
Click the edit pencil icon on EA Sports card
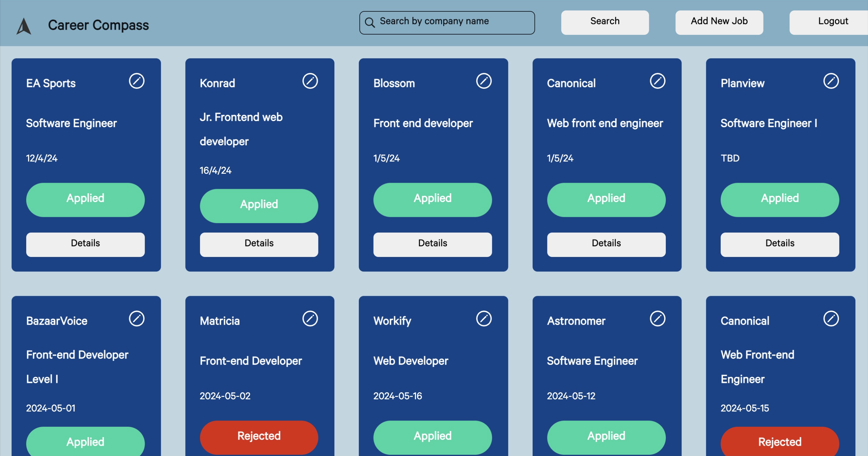tap(137, 81)
